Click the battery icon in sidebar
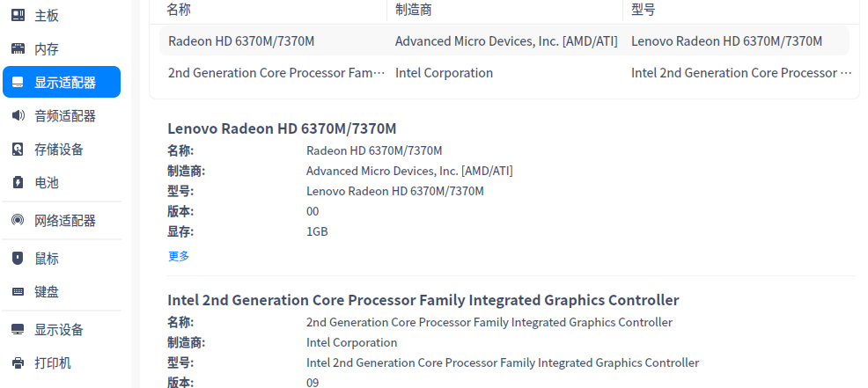 click(x=18, y=183)
